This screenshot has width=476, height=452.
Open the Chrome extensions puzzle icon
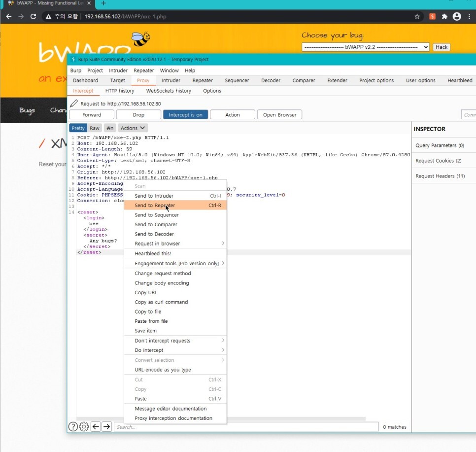(444, 16)
